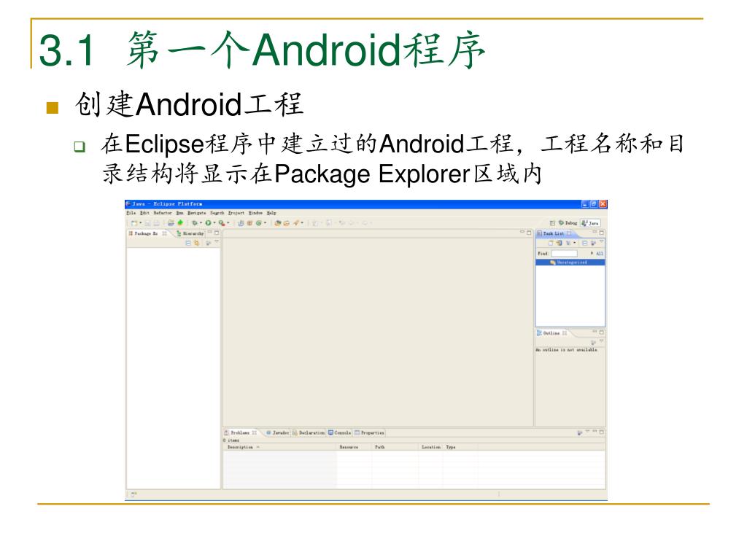The image size is (747, 560).
Task: Open the File menu in Eclipse
Action: [x=131, y=213]
